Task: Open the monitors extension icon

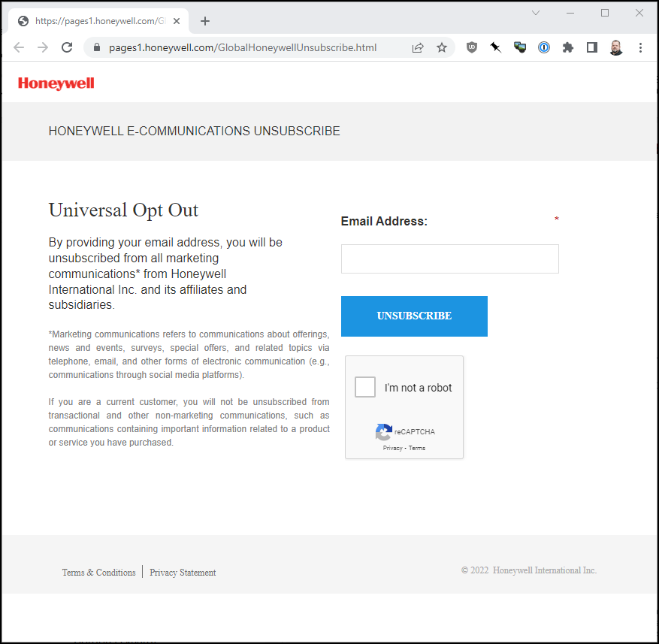Action: (x=520, y=47)
